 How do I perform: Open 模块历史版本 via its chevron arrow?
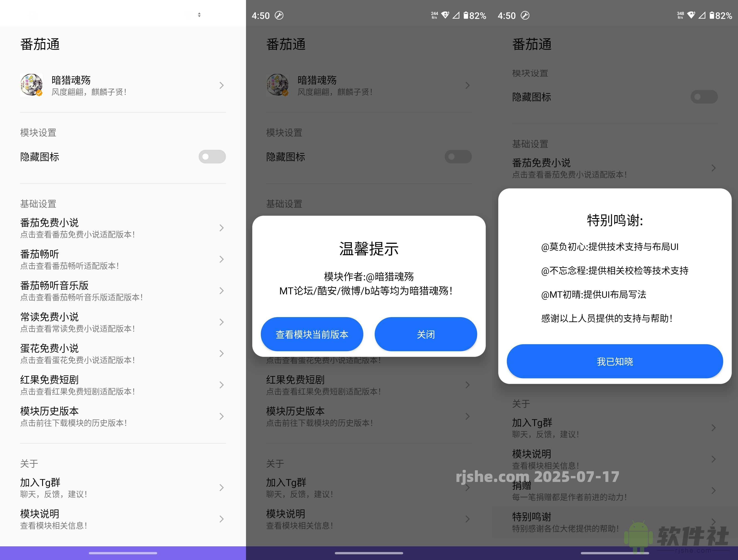[x=222, y=416]
